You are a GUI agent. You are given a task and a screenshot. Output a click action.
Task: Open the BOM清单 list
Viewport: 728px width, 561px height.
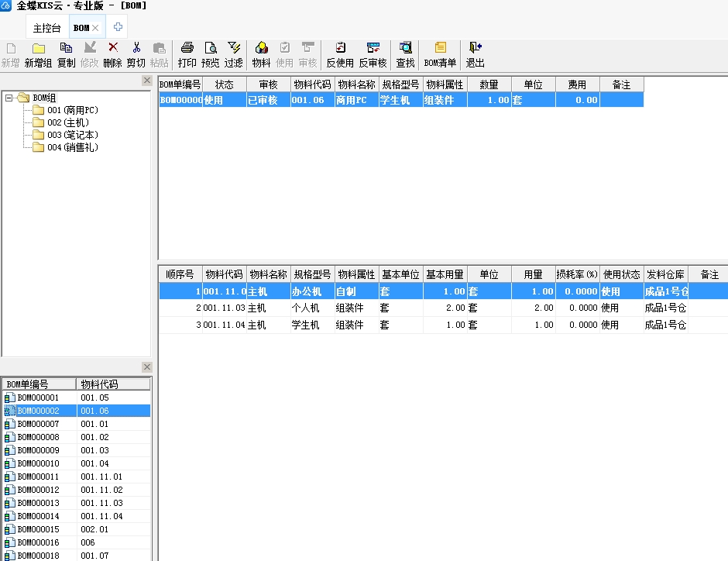(x=440, y=54)
